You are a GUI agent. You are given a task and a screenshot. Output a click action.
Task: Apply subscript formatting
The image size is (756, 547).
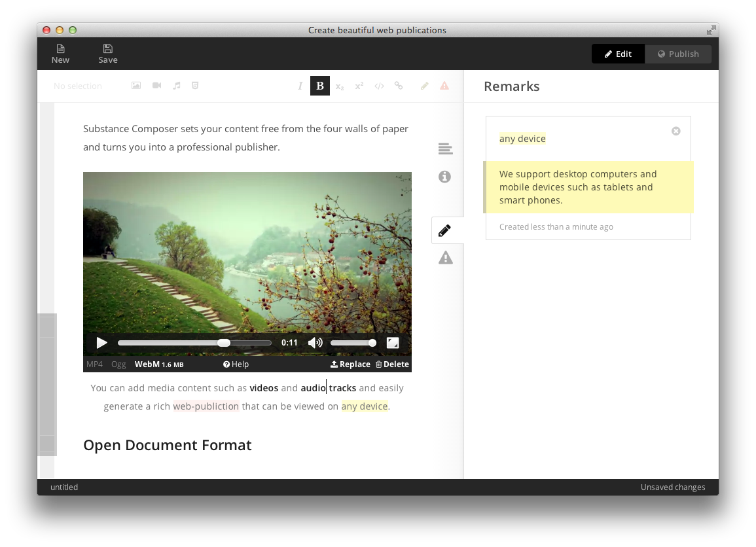[340, 86]
